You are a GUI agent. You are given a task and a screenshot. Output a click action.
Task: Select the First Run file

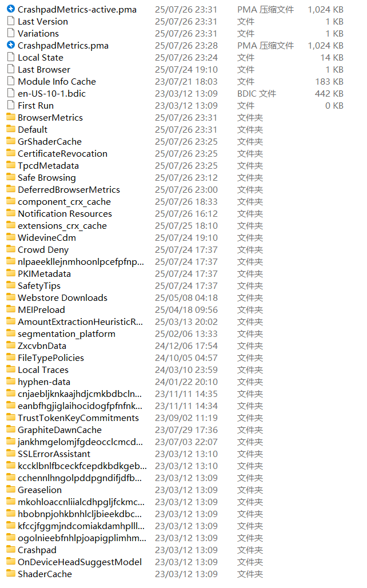35,105
